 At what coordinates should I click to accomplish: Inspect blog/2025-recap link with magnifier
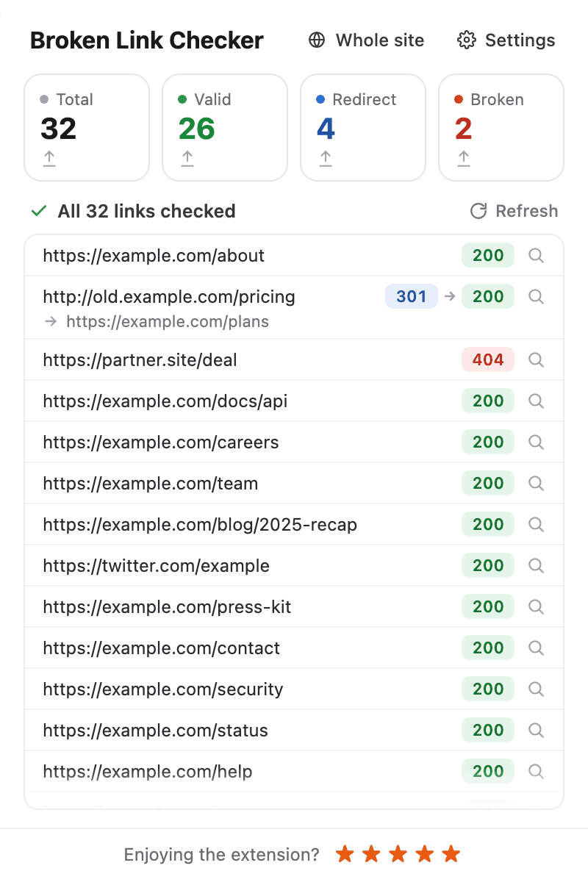pos(537,525)
